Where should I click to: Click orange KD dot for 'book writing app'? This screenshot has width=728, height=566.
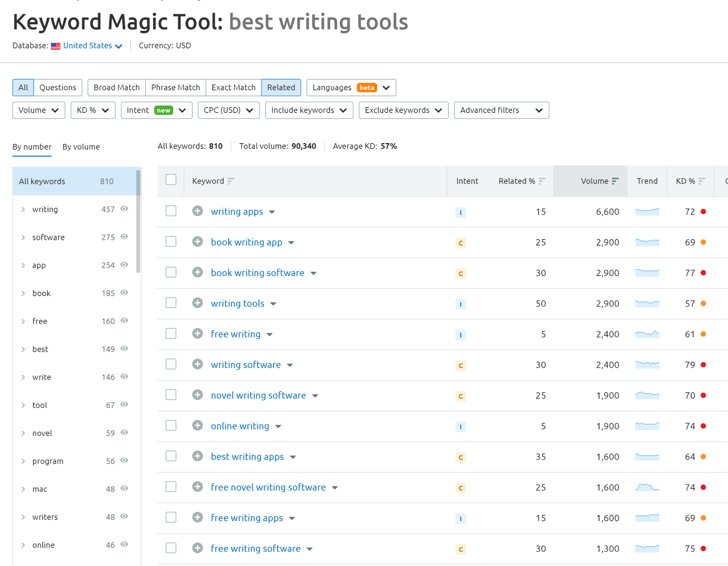(703, 242)
